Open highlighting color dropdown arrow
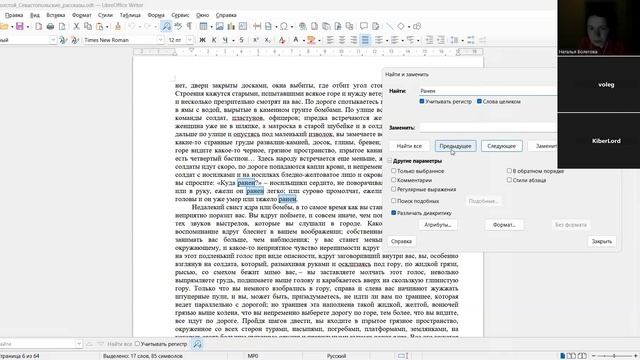 (x=319, y=40)
